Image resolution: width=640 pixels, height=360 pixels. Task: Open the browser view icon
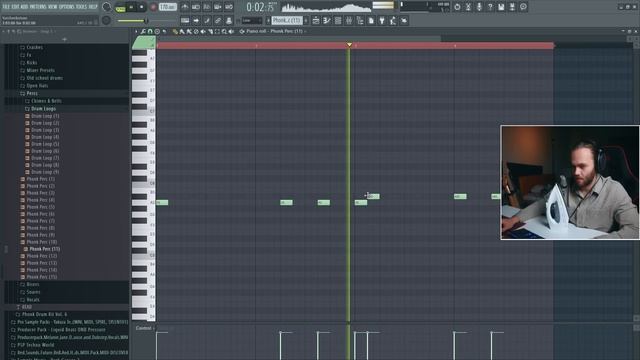360,20
